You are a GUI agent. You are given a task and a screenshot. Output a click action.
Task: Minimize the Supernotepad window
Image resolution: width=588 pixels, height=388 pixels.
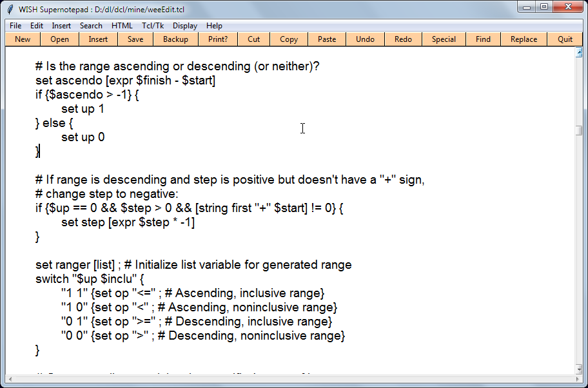pos(527,7)
